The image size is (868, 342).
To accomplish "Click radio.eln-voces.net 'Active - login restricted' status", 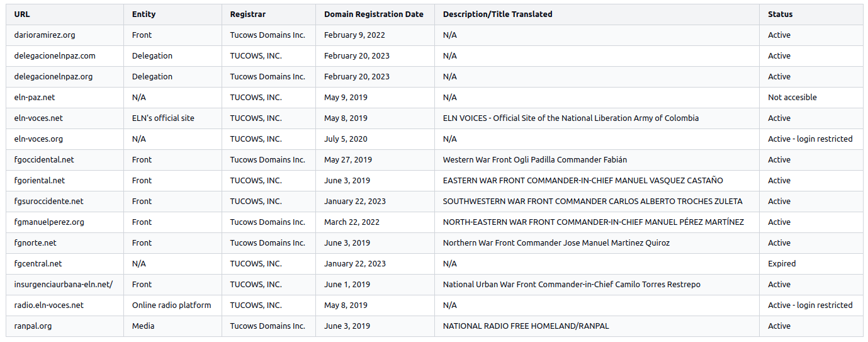I will pyautogui.click(x=810, y=305).
